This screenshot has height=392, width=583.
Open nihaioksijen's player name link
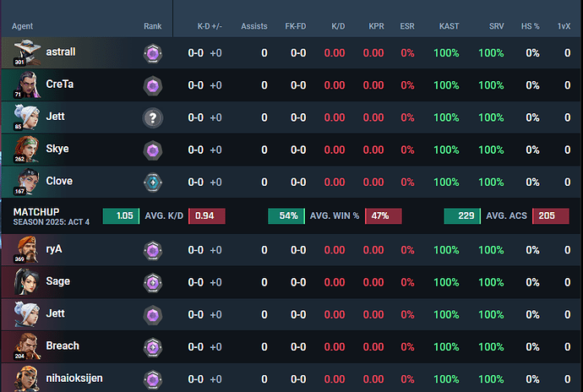pyautogui.click(x=74, y=378)
